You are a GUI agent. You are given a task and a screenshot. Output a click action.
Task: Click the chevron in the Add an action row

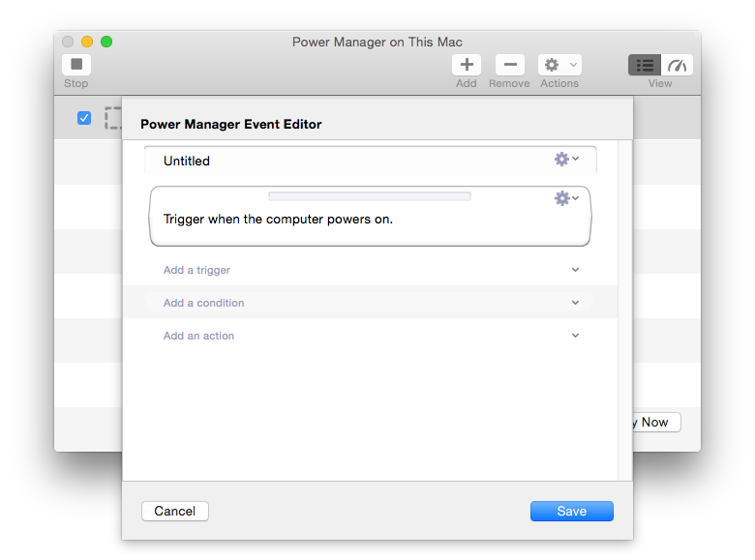[575, 336]
